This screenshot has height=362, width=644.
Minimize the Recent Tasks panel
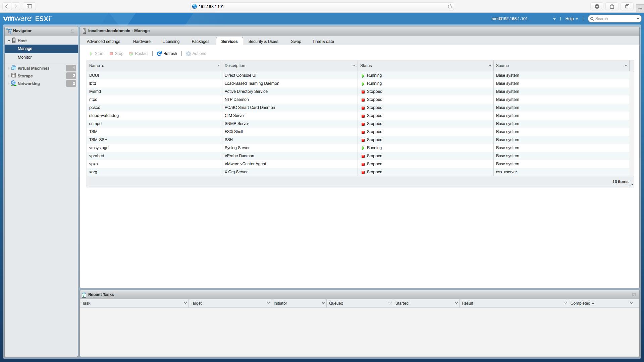point(634,295)
